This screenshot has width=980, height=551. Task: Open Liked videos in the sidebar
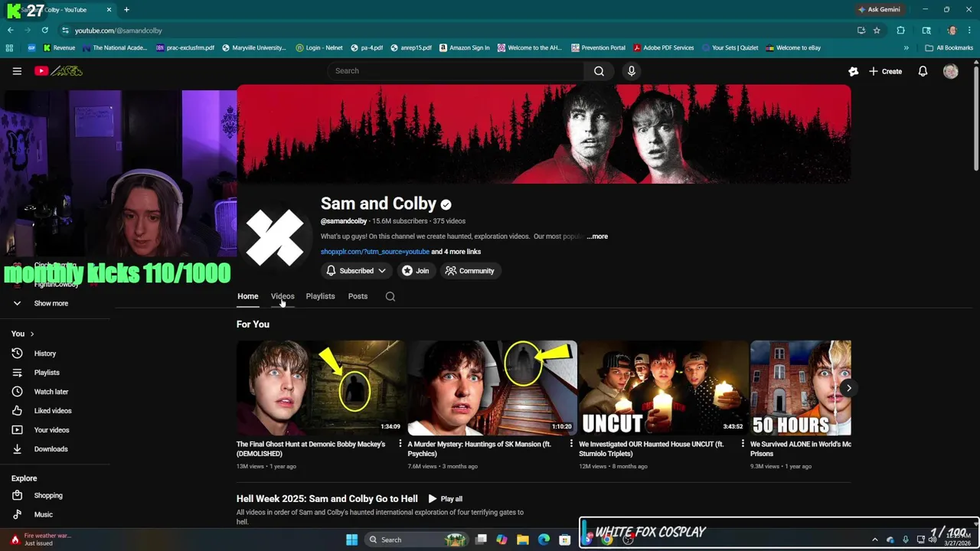[x=54, y=411]
